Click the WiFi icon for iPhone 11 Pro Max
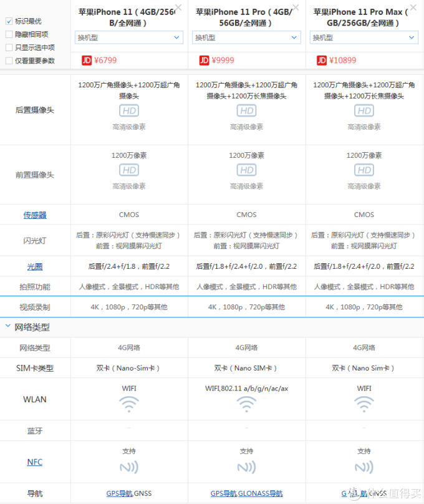 coord(364,404)
